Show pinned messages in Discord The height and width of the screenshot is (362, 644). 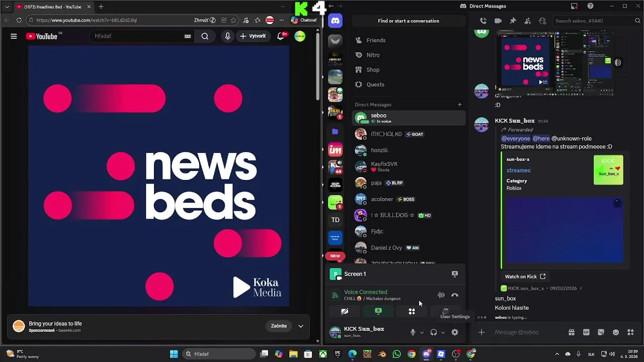pos(513,21)
